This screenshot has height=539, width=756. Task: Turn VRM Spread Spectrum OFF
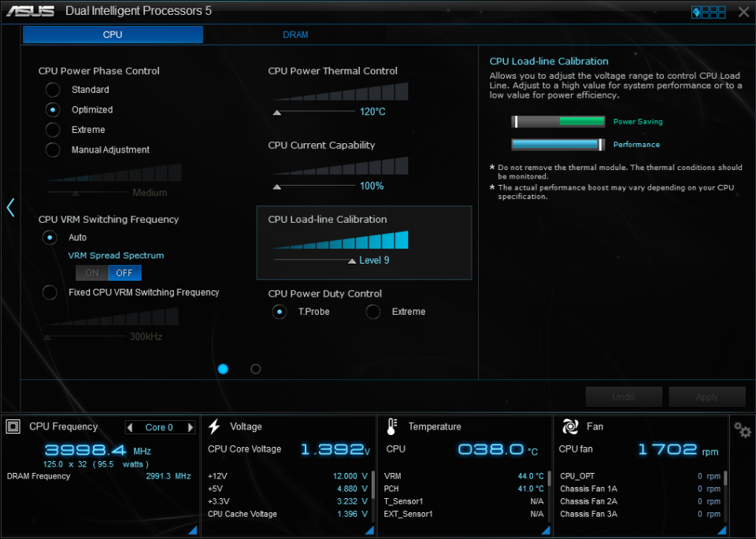click(124, 273)
